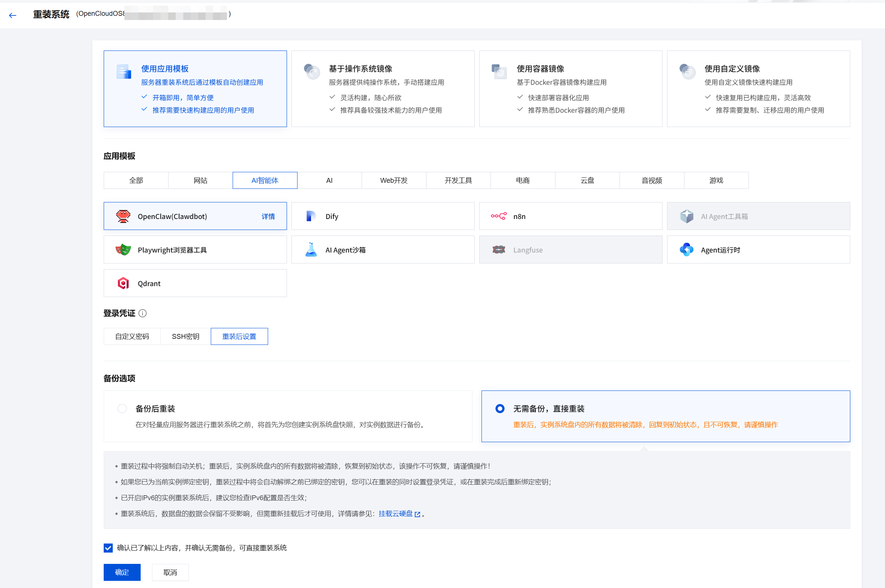The image size is (885, 588).
Task: Select the 备份后重装 radio option
Action: [x=122, y=409]
